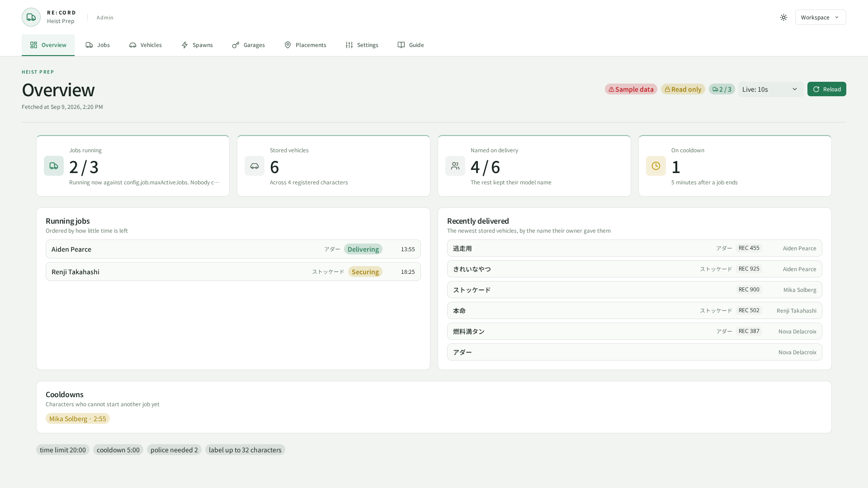868x488 pixels.
Task: Click the RE:CORD truck logo icon
Action: 31,17
